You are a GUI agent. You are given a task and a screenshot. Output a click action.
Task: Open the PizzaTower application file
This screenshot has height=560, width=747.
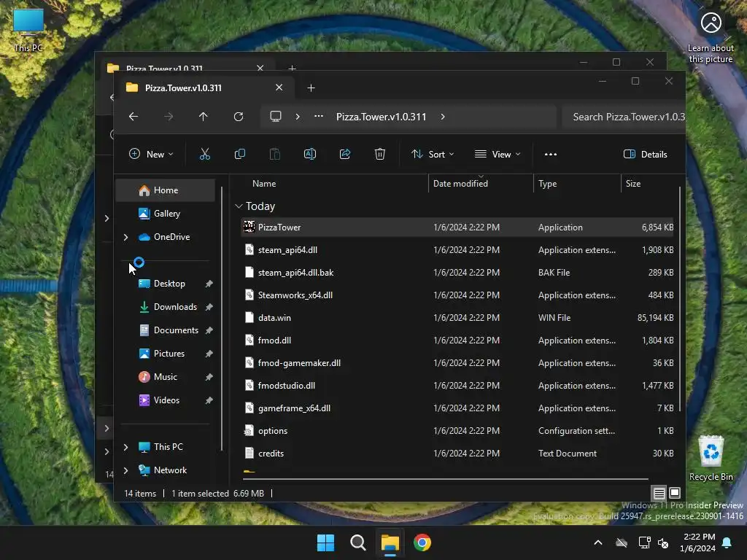click(457, 227)
